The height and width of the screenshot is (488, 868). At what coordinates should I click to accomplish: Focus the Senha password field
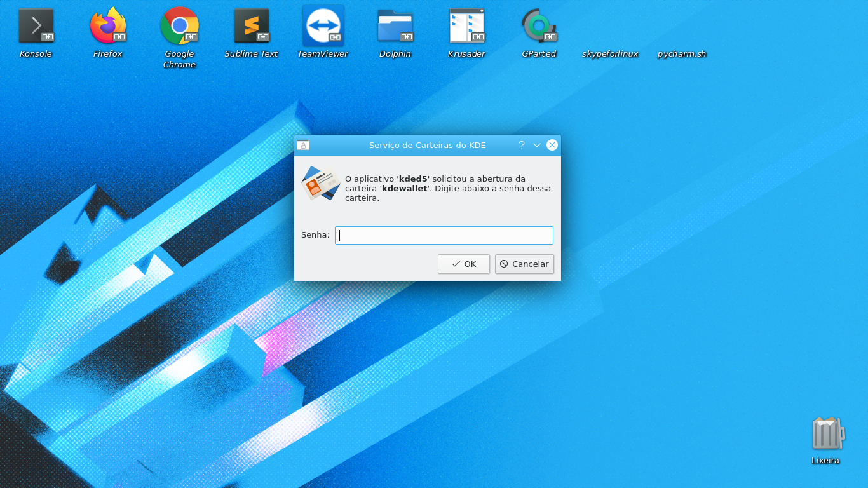pos(444,235)
